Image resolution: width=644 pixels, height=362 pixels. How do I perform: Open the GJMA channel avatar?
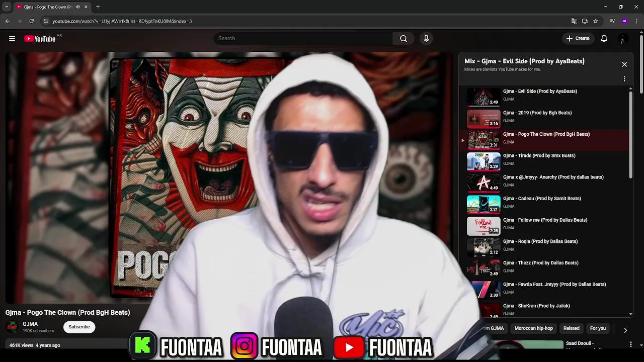(12, 327)
